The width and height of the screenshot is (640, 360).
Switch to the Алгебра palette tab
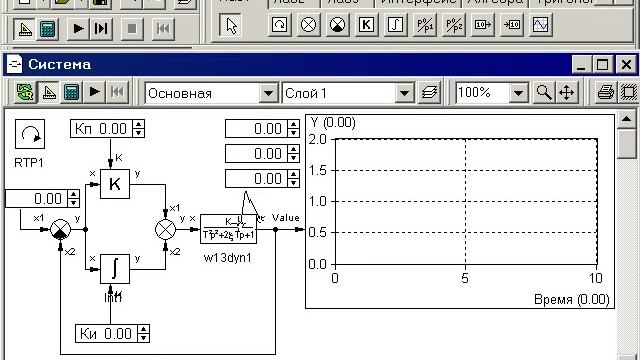pyautogui.click(x=495, y=2)
